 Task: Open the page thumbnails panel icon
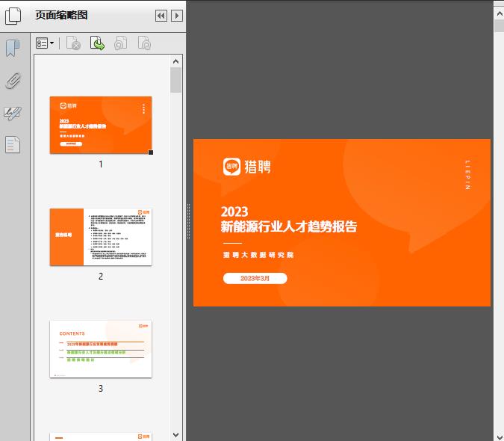(x=13, y=16)
